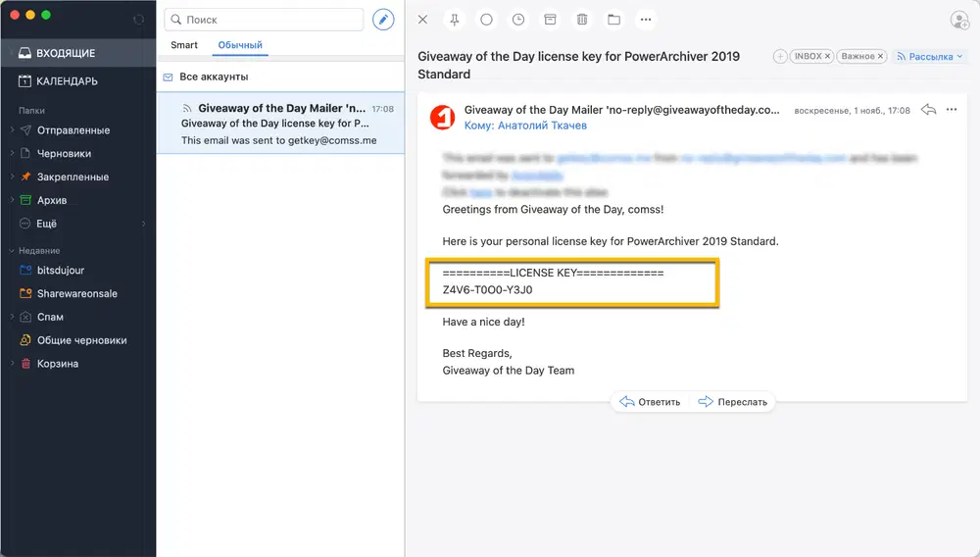
Task: Click license key text Z4V6-T0O0-Y3J0
Action: pos(487,289)
